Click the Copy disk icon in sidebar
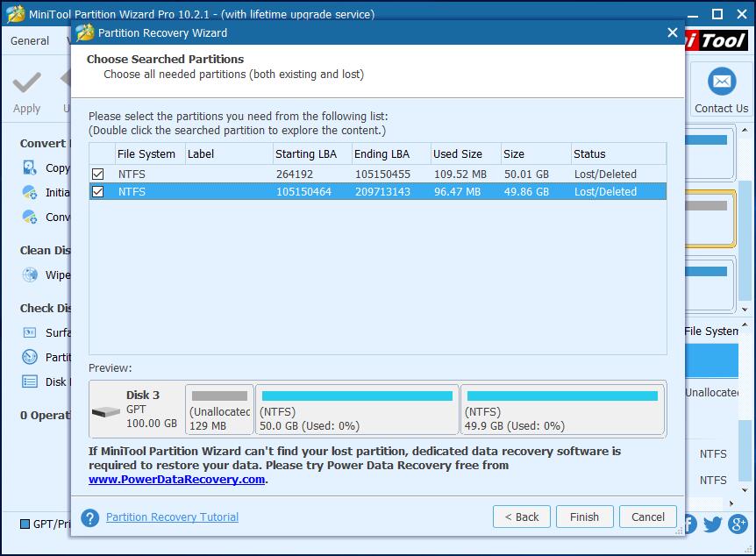Image resolution: width=756 pixels, height=556 pixels. (31, 168)
